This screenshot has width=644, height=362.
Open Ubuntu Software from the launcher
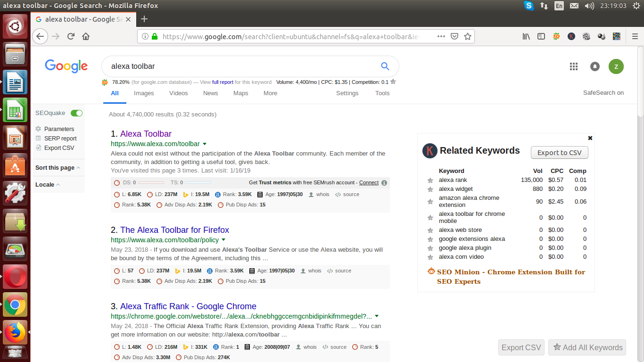pyautogui.click(x=15, y=165)
